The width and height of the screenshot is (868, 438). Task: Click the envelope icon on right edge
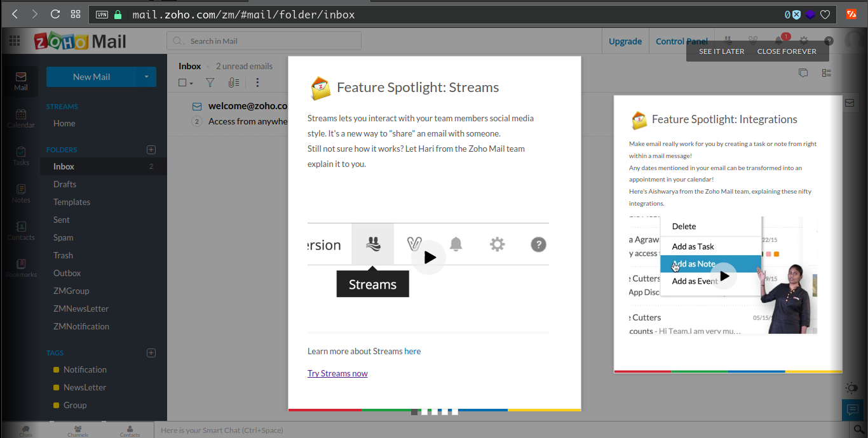850,103
